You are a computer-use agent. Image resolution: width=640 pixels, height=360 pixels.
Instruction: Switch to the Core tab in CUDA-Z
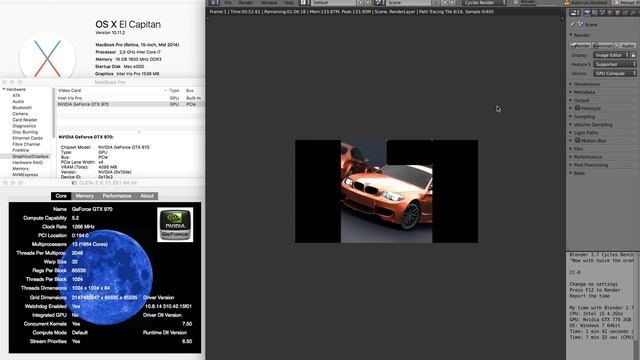click(x=61, y=196)
